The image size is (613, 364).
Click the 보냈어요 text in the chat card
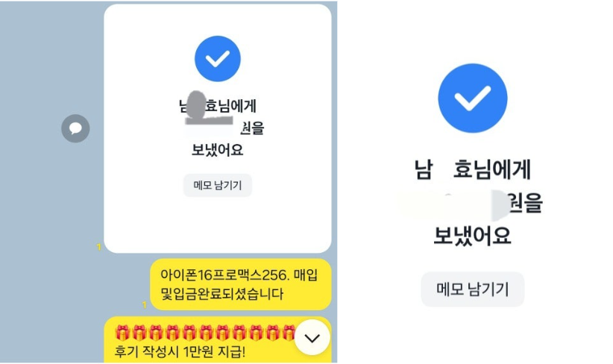[217, 150]
